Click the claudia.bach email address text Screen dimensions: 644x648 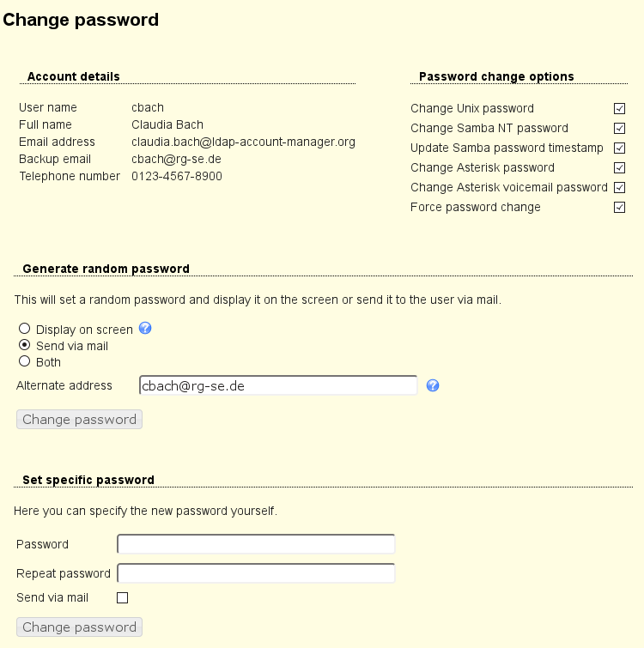(243, 142)
